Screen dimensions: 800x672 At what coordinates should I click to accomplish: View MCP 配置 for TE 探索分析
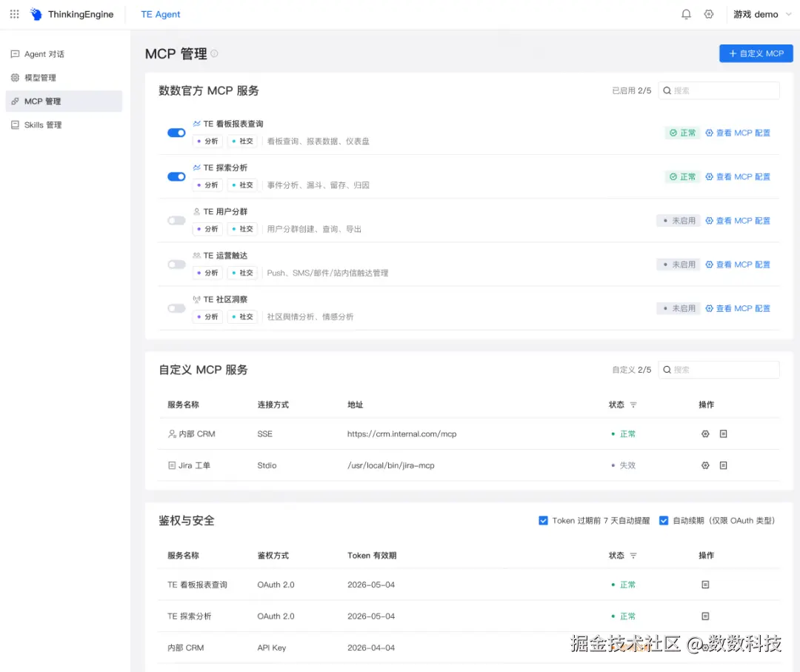pyautogui.click(x=738, y=176)
